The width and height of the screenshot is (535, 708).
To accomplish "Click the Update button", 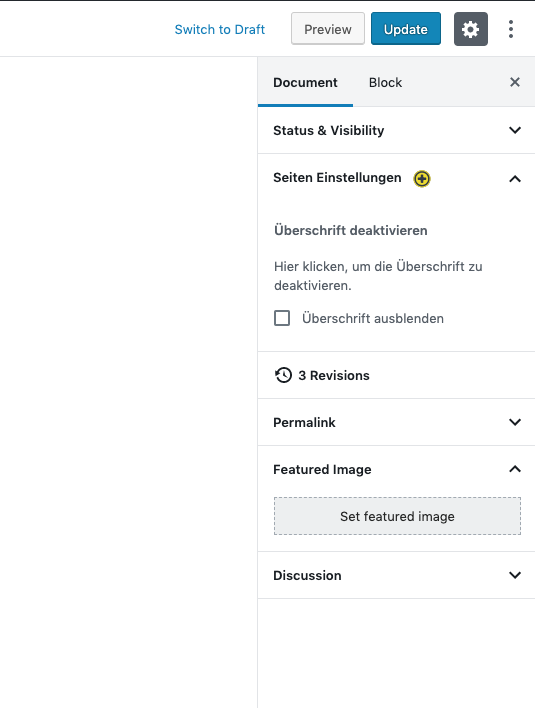I will coord(406,29).
